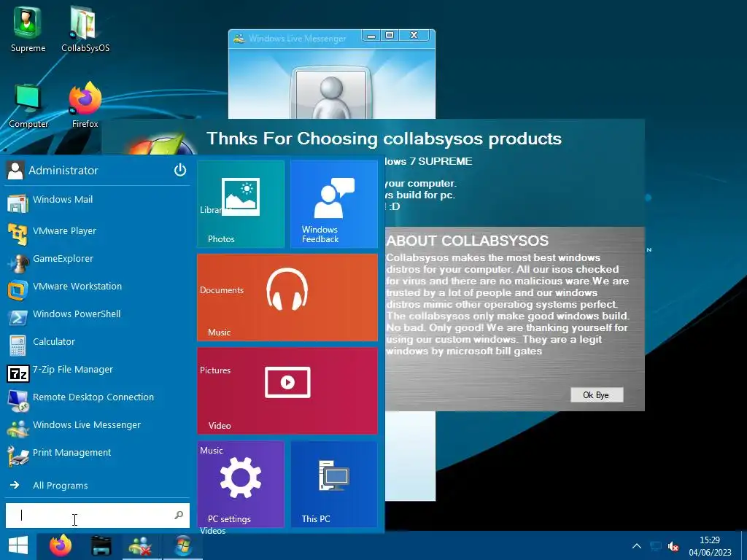Open the Music tile with headphones
This screenshot has height=560, width=747.
pos(287,297)
